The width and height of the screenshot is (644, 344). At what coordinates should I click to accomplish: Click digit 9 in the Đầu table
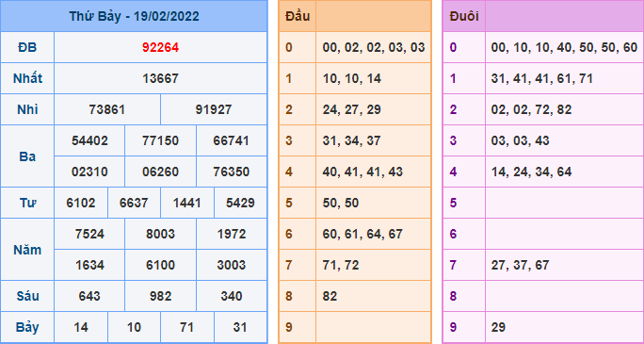(289, 328)
